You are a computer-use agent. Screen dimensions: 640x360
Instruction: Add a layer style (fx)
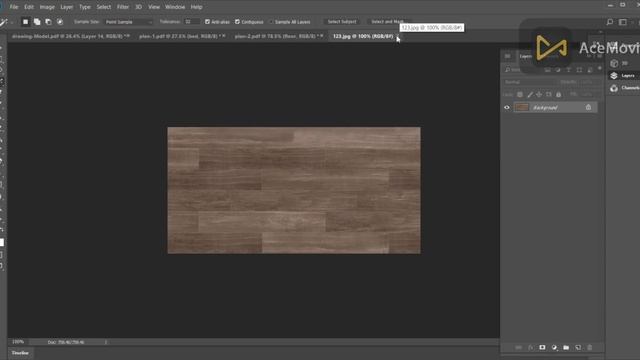tap(531, 348)
